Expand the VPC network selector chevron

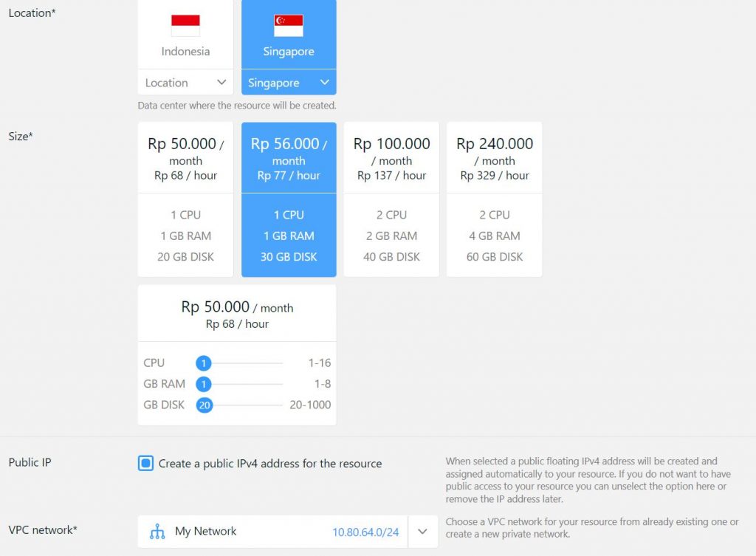(422, 531)
